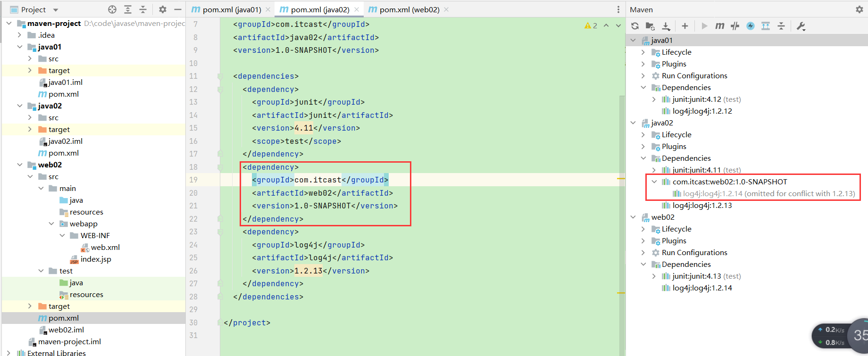This screenshot has width=868, height=356.
Task: Collapse webapp folder in Project tree
Action: 51,224
